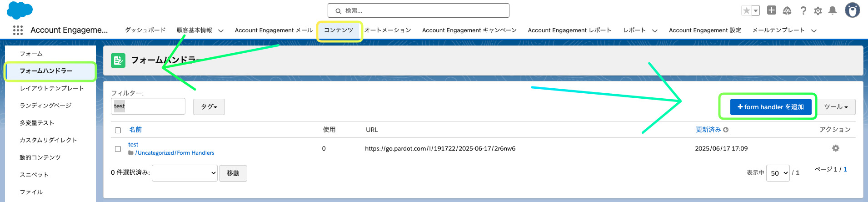Image resolution: width=868 pixels, height=202 pixels.
Task: Open the /Uncategorized/Form Handlers folder link
Action: pyautogui.click(x=175, y=153)
